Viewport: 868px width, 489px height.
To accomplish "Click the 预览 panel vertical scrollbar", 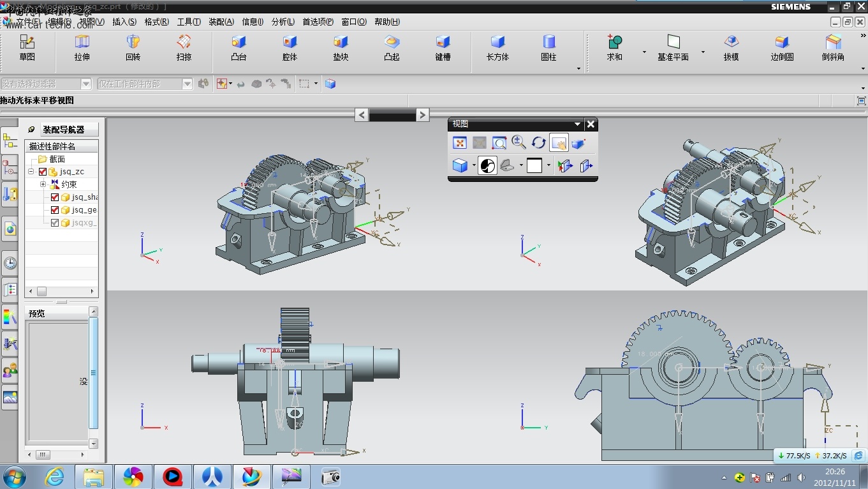I will pyautogui.click(x=94, y=378).
